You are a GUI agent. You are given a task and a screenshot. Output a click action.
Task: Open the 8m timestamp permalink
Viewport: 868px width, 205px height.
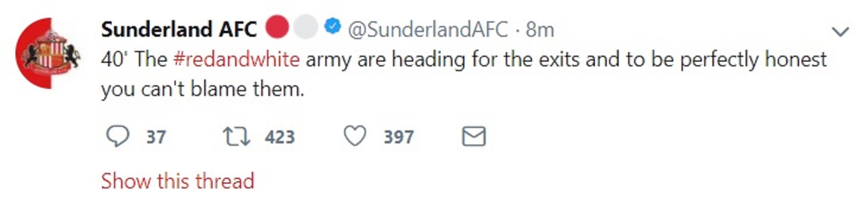(540, 30)
